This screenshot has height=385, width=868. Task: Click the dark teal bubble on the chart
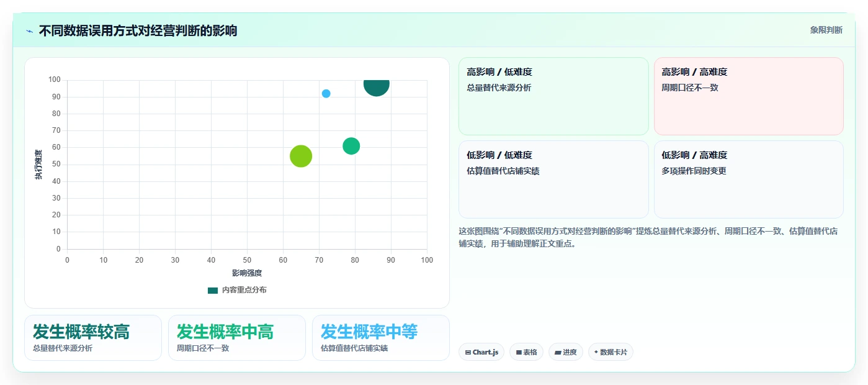coord(376,85)
